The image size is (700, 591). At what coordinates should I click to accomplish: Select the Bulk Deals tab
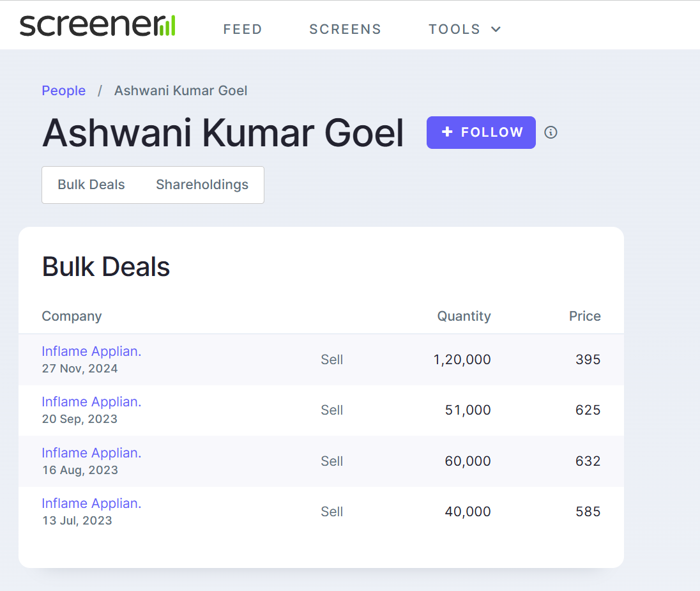click(x=91, y=185)
